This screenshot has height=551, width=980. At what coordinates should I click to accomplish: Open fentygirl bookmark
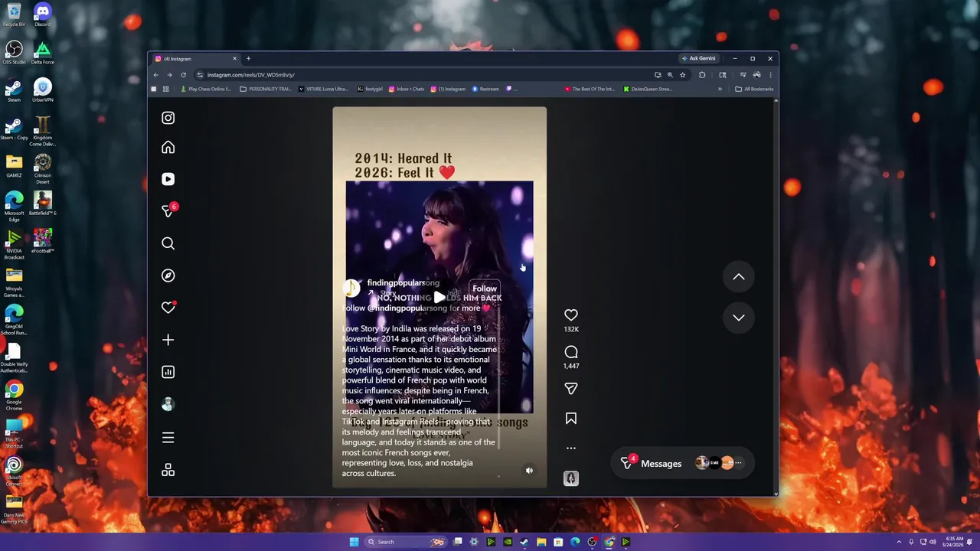tap(370, 89)
